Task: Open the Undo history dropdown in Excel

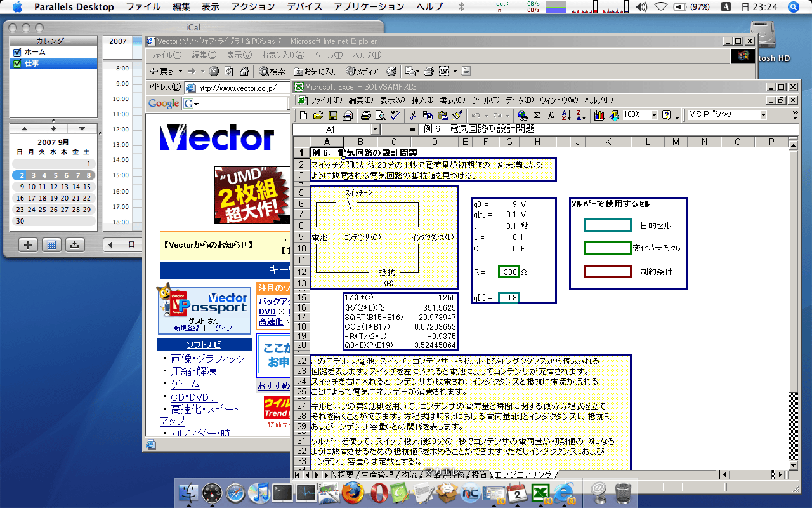Action: [486, 115]
